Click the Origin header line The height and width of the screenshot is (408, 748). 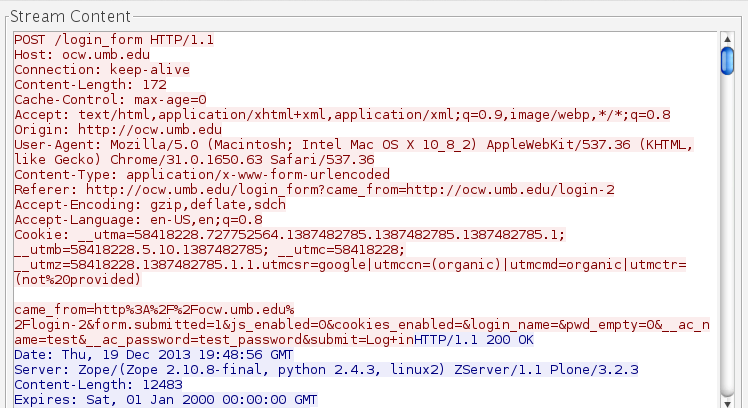(118, 129)
